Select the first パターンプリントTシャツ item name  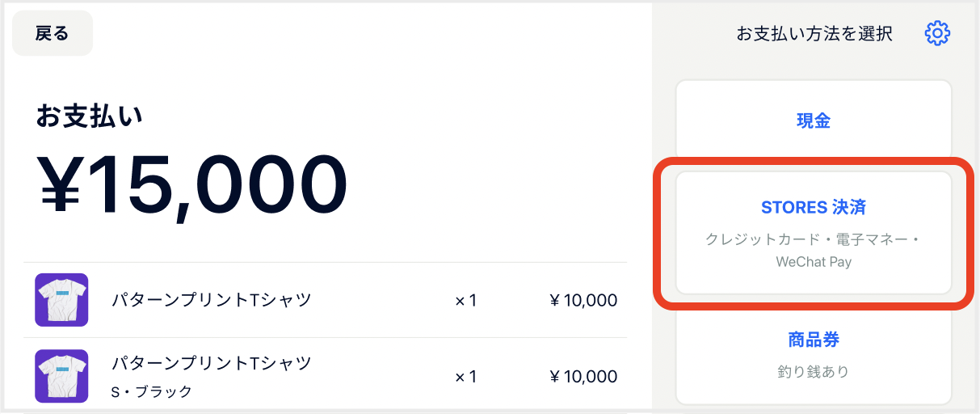[211, 300]
